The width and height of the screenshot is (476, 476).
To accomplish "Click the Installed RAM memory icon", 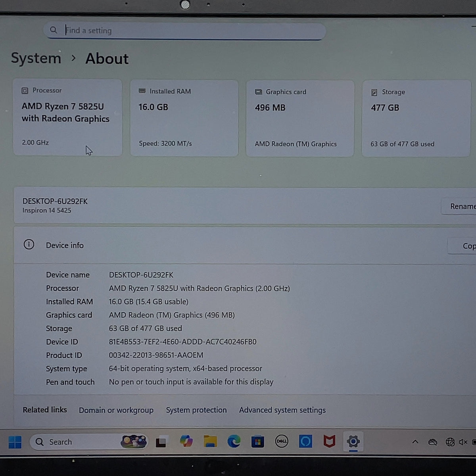I will click(x=142, y=91).
